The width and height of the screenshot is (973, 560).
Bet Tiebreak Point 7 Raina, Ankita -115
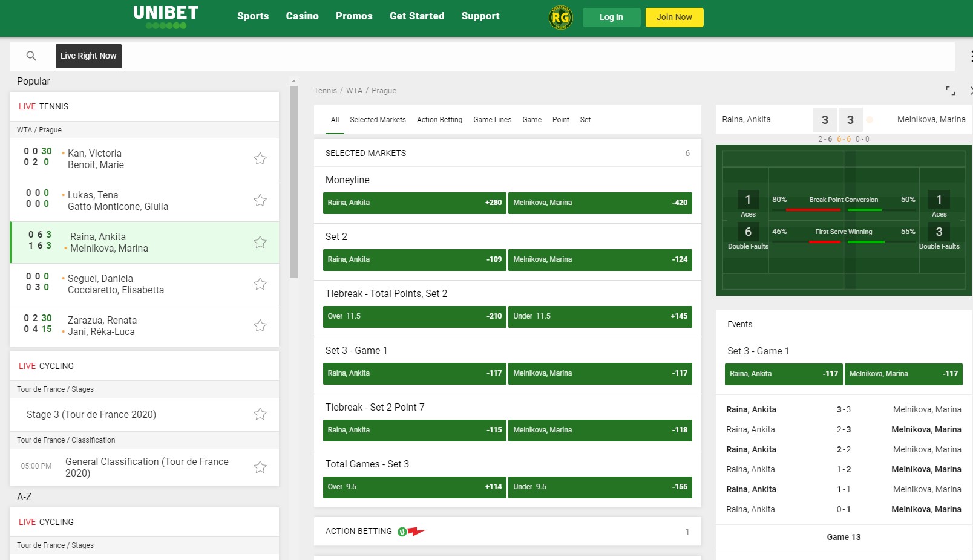click(414, 431)
